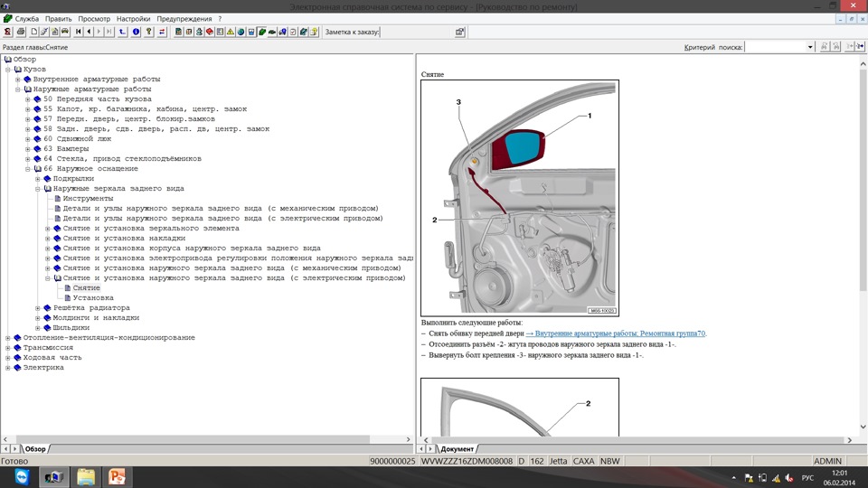Click the question mark help toolbar icon
The width and height of the screenshot is (868, 488).
[149, 32]
